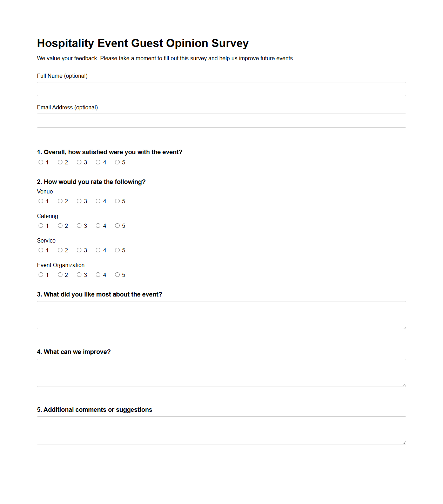Select rating 3 for overall event satisfaction
443x504 pixels.
click(79, 162)
